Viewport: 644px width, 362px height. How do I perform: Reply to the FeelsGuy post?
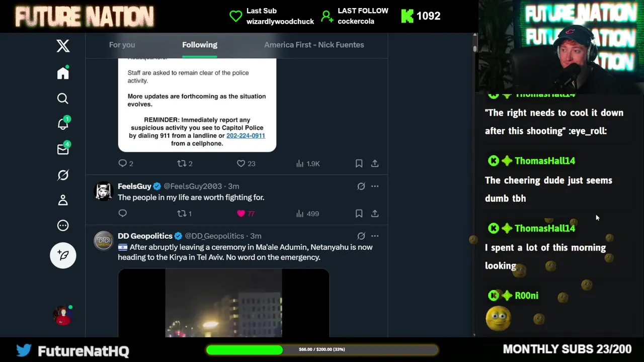(x=123, y=214)
